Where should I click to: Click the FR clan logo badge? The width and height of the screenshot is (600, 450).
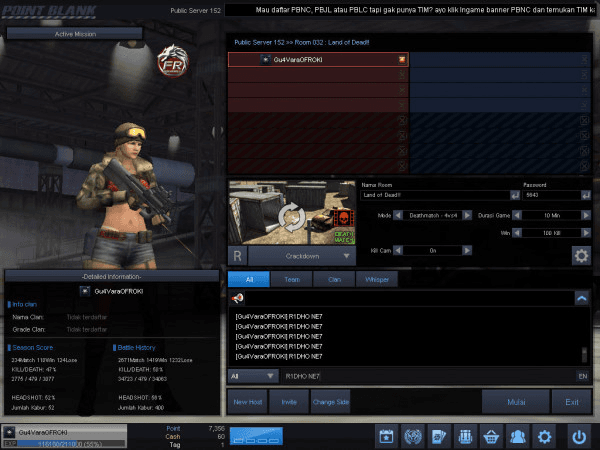click(173, 61)
